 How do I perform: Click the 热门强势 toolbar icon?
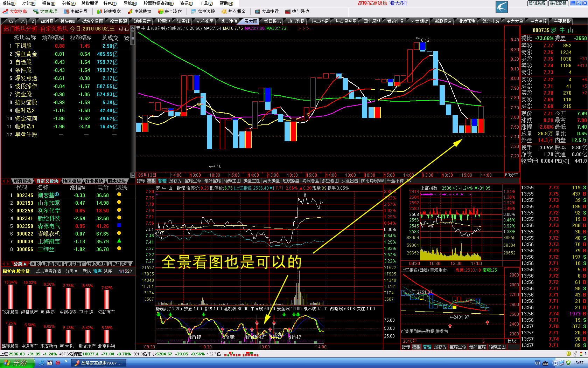[288, 12]
